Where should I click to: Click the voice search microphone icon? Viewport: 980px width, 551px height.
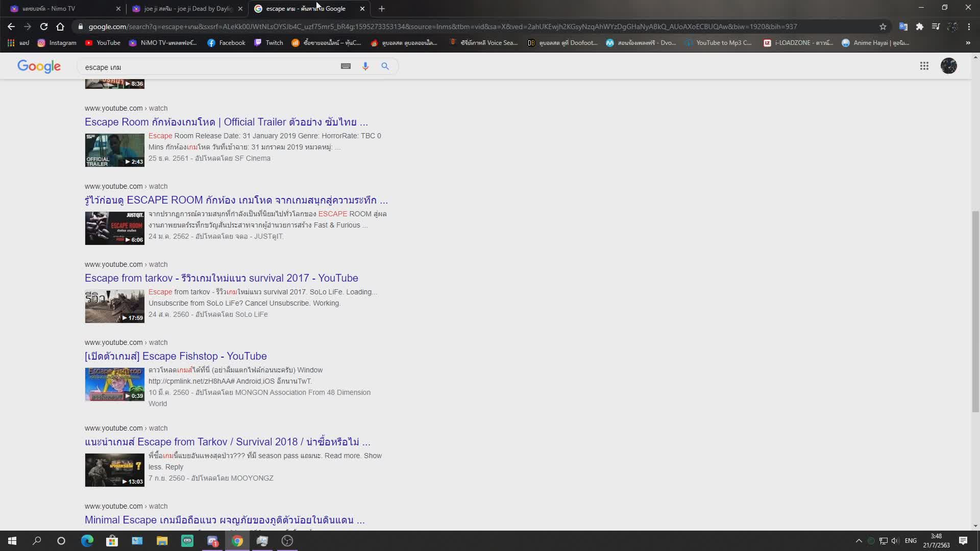(365, 66)
